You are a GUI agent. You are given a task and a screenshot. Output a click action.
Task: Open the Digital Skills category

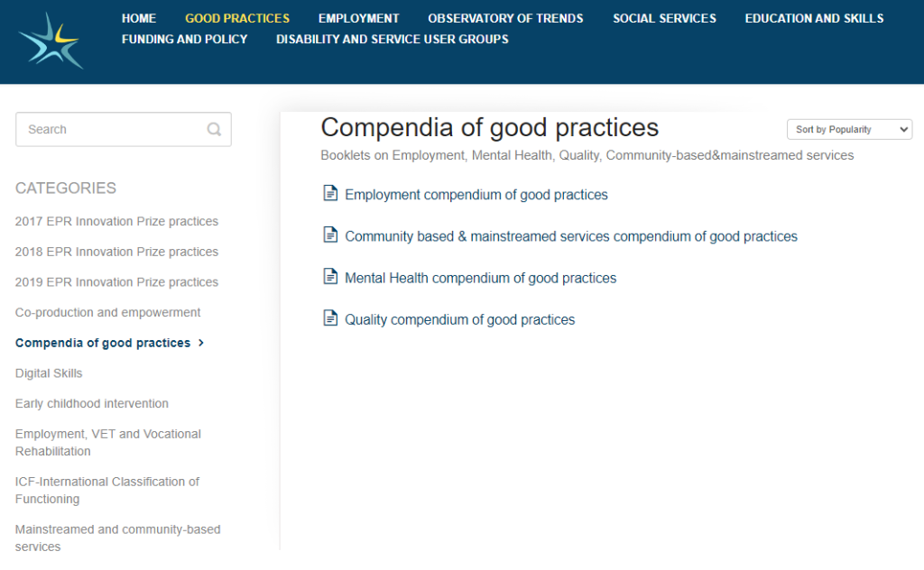coord(49,373)
